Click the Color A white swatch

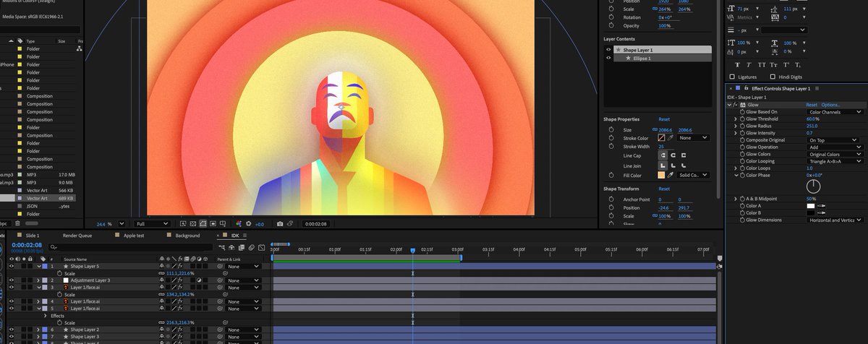812,206
